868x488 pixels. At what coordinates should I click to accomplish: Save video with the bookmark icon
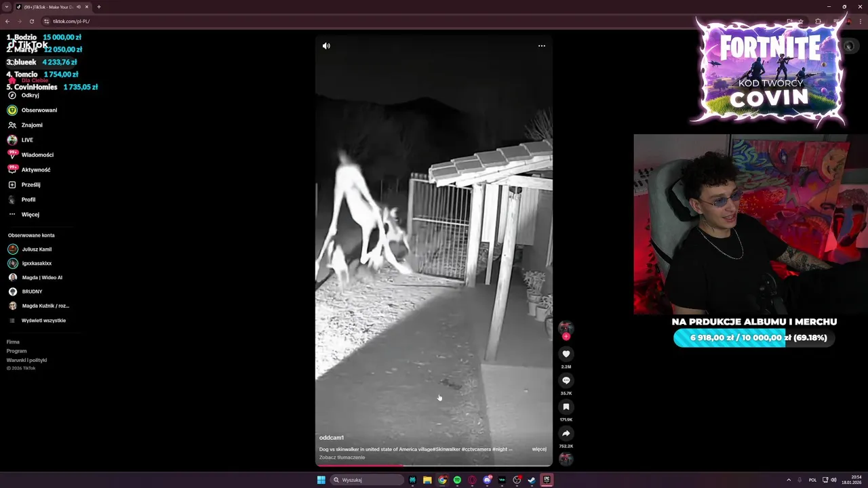[566, 407]
